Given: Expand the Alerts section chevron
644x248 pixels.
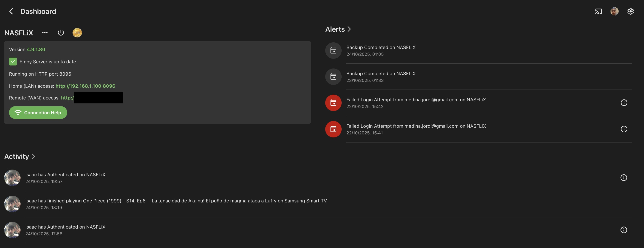Looking at the screenshot, I should pos(349,29).
